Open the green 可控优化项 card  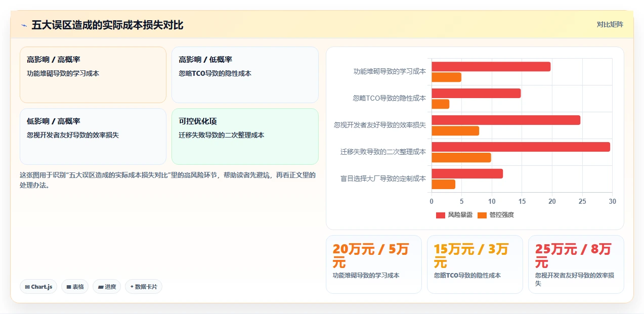pyautogui.click(x=245, y=137)
